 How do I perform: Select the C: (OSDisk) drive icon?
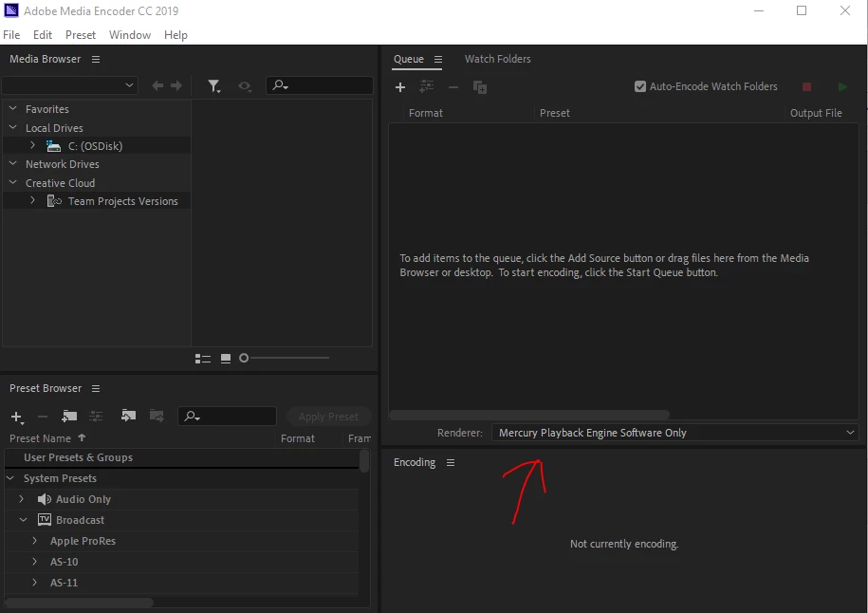click(x=53, y=145)
